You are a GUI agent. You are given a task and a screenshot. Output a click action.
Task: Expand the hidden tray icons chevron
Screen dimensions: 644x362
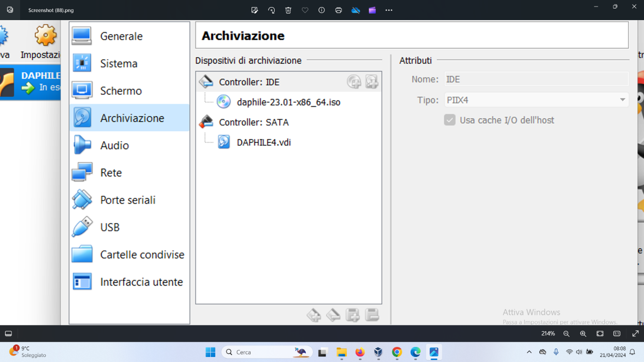coord(529,352)
